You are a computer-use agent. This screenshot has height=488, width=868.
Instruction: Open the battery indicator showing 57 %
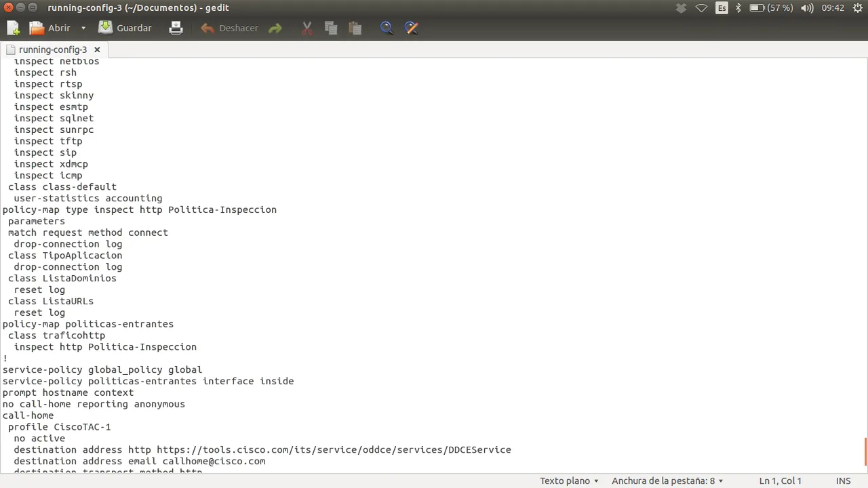[771, 8]
